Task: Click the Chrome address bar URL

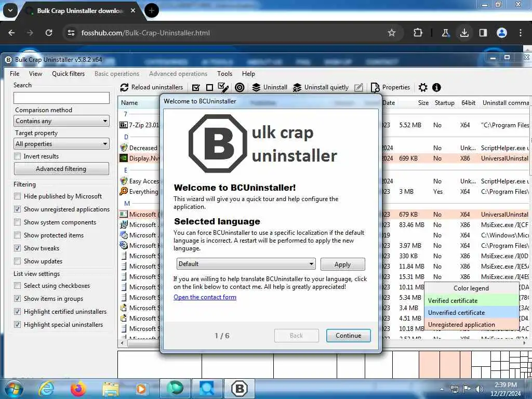Action: (145, 33)
